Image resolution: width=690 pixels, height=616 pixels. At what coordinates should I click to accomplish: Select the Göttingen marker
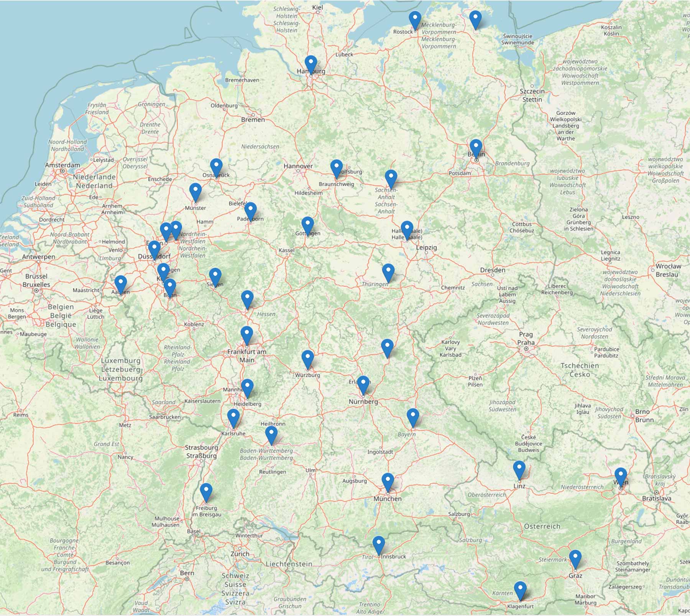[307, 225]
